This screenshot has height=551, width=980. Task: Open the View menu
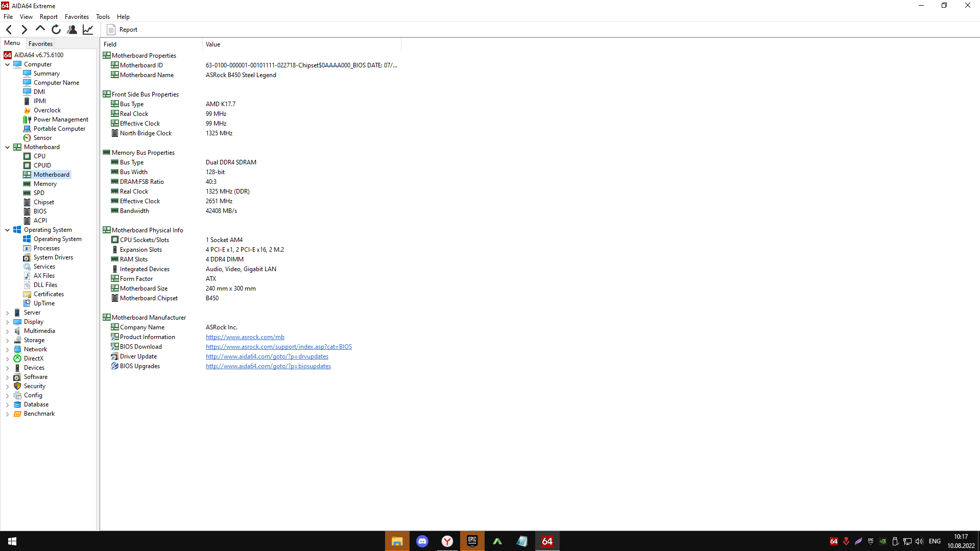26,17
